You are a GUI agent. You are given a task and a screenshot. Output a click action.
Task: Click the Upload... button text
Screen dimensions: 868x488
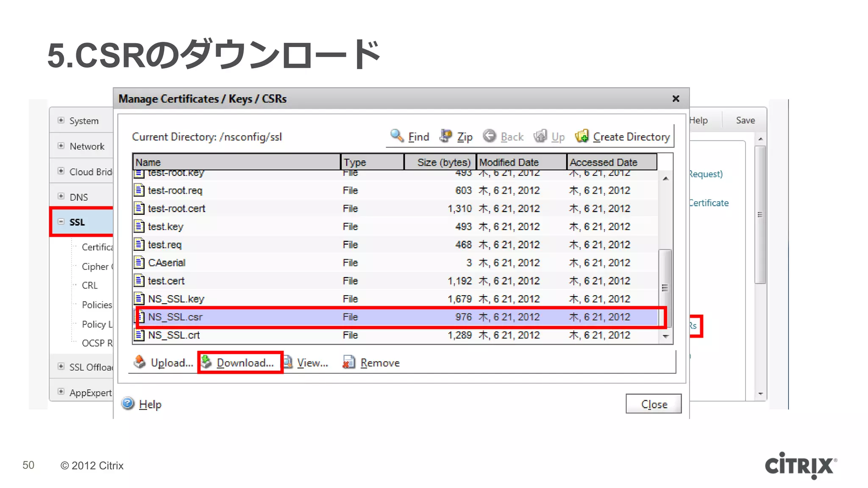(172, 363)
